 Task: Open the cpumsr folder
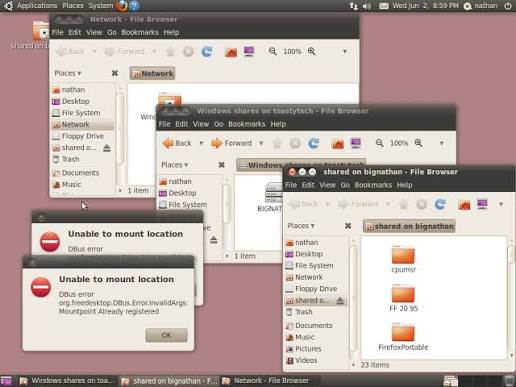click(403, 259)
